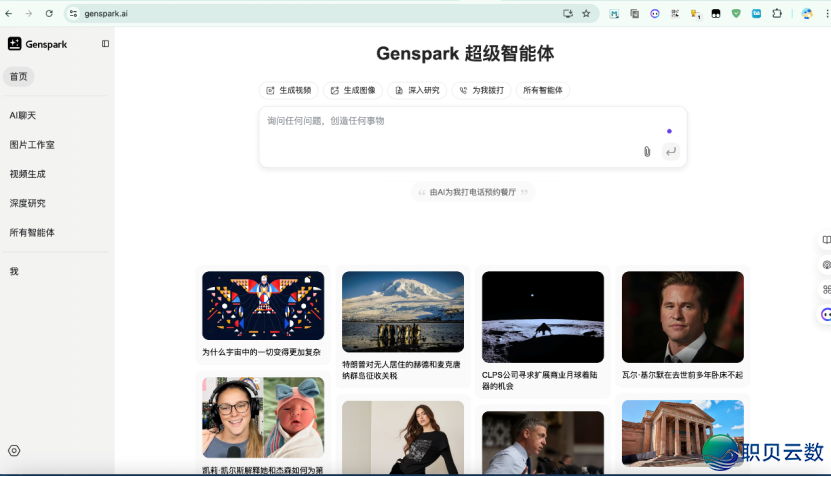Open 所有智能体 in the sidebar
The width and height of the screenshot is (831, 477).
coord(32,232)
